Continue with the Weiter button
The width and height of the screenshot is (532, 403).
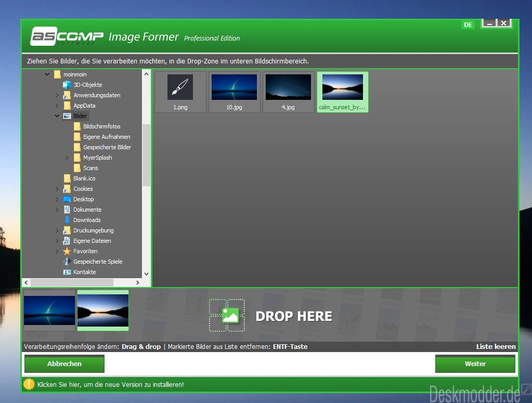pyautogui.click(x=475, y=363)
